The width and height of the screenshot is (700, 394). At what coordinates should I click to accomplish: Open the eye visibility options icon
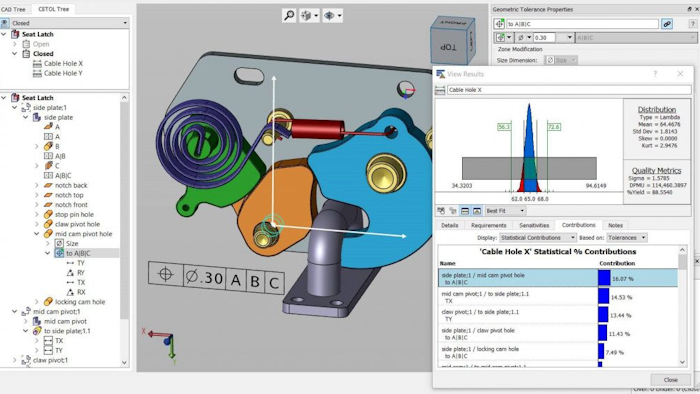click(333, 16)
